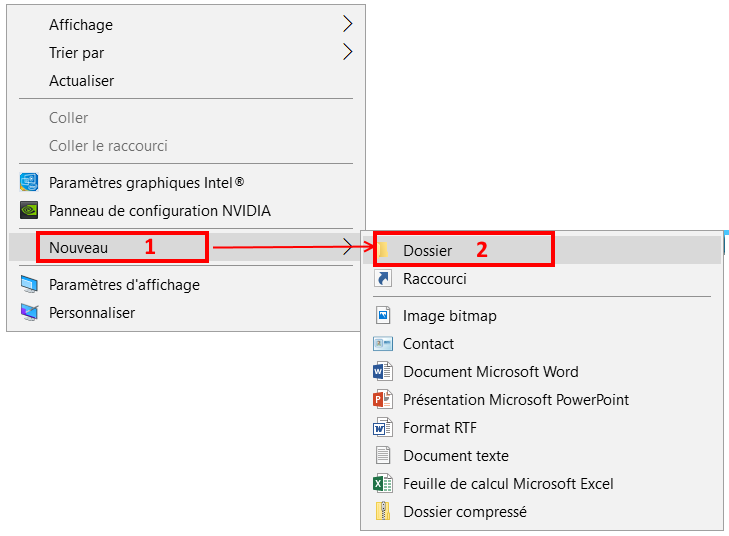This screenshot has height=536, width=729.
Task: Click the NVIDIA control panel icon
Action: point(29,210)
